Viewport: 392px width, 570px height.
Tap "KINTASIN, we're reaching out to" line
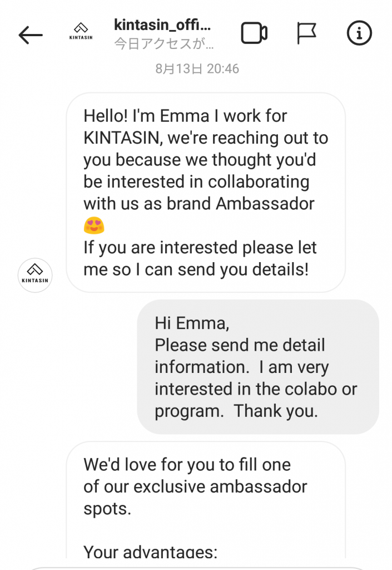tap(206, 138)
